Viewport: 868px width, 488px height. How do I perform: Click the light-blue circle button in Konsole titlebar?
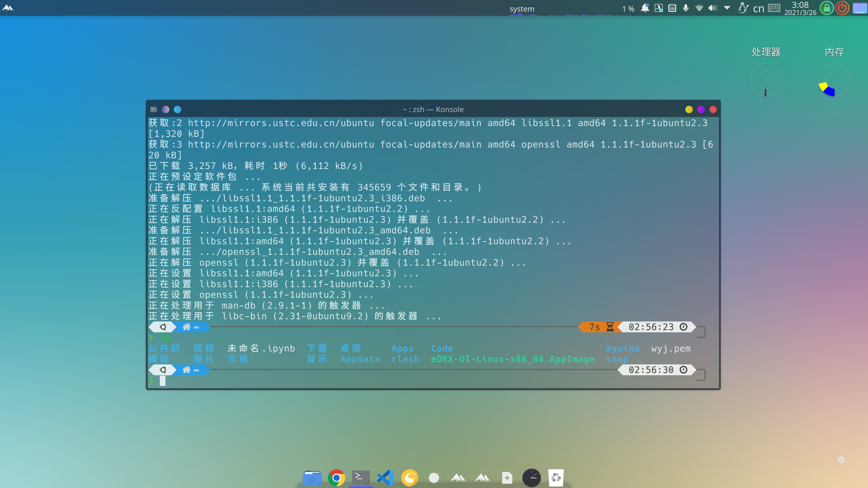click(178, 109)
